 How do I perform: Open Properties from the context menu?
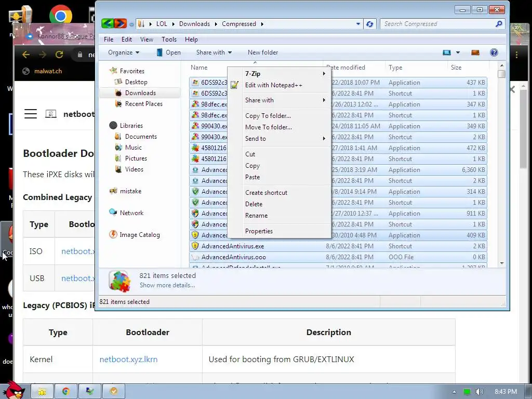pos(259,231)
